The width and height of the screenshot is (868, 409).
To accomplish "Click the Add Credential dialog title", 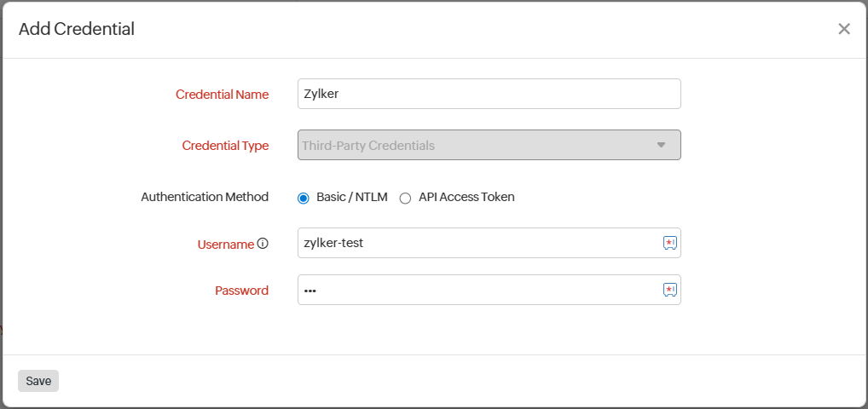I will coord(77,29).
